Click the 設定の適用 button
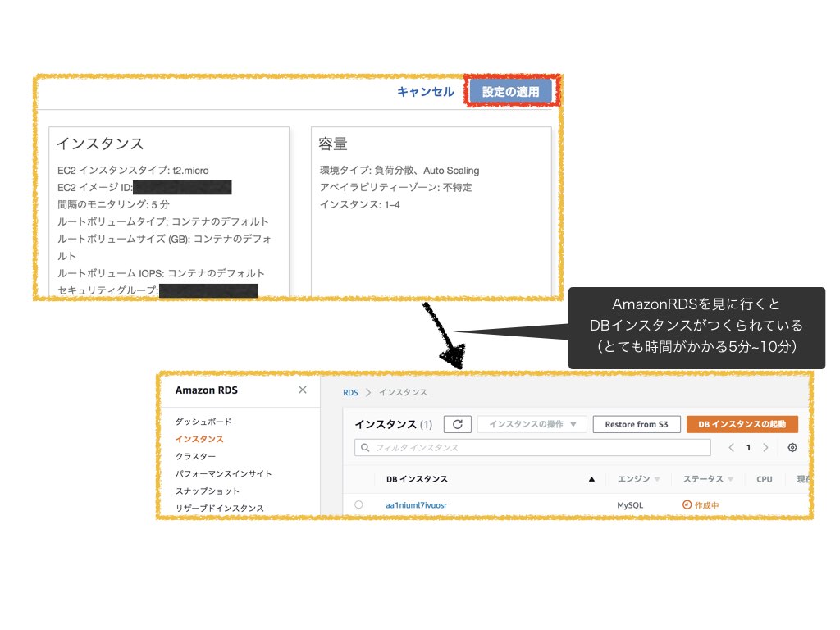Image resolution: width=840 pixels, height=630 pixels. point(513,92)
